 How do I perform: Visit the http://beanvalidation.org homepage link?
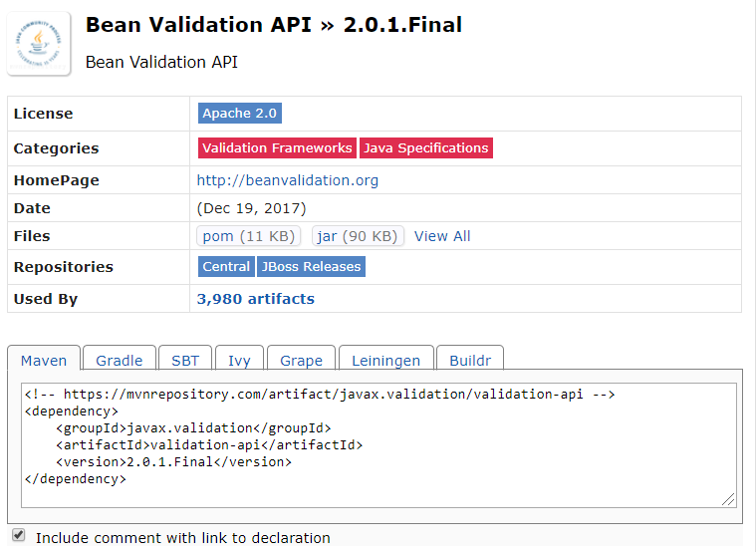pyautogui.click(x=287, y=180)
